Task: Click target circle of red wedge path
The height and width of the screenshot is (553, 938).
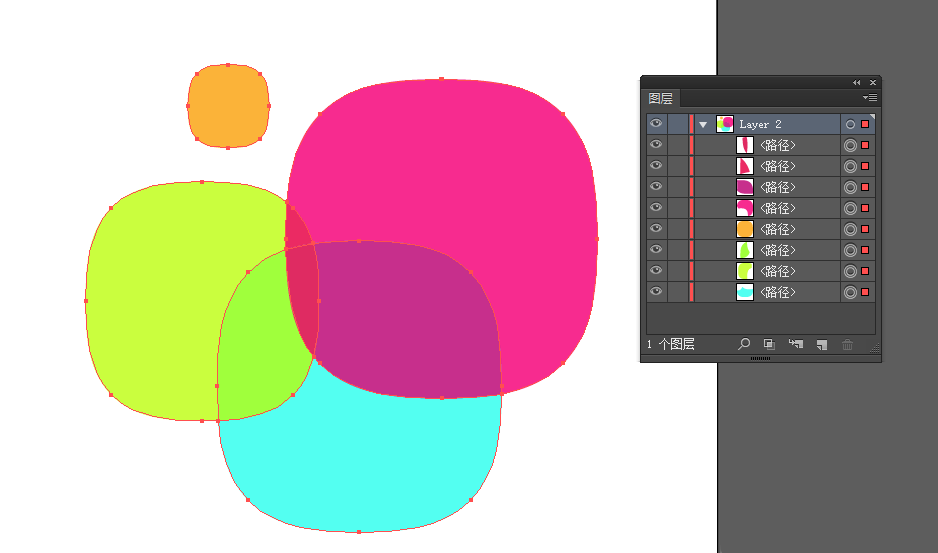Action: [x=850, y=166]
